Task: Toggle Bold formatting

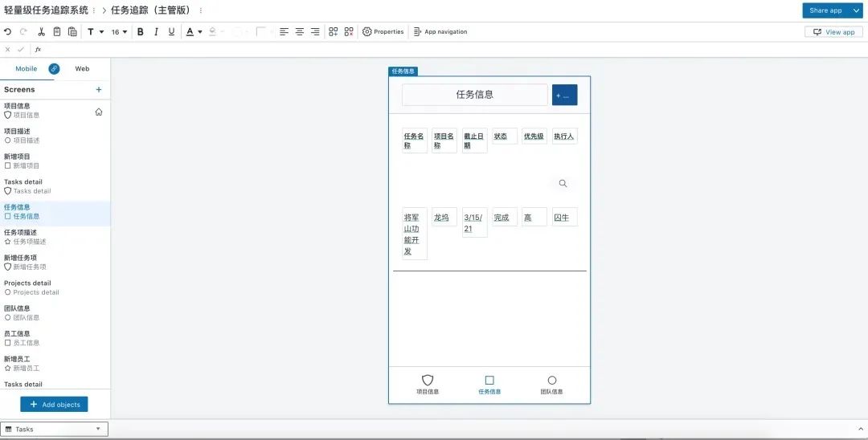Action: (141, 32)
